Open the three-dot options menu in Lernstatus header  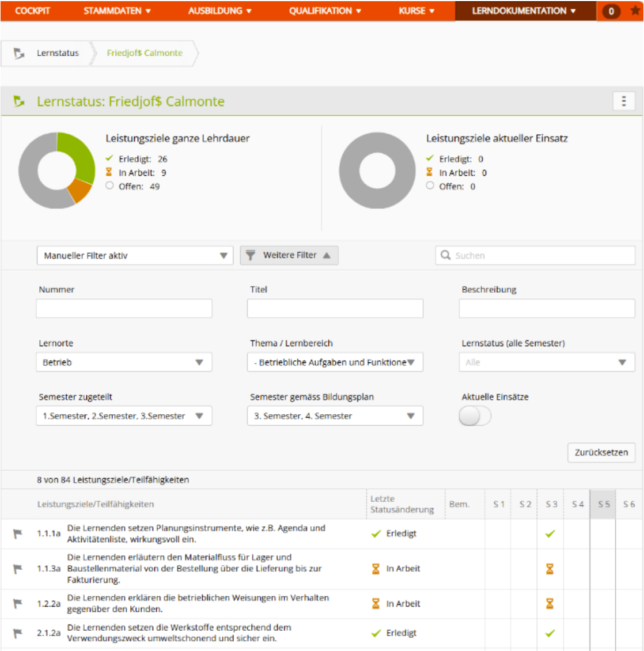[623, 101]
